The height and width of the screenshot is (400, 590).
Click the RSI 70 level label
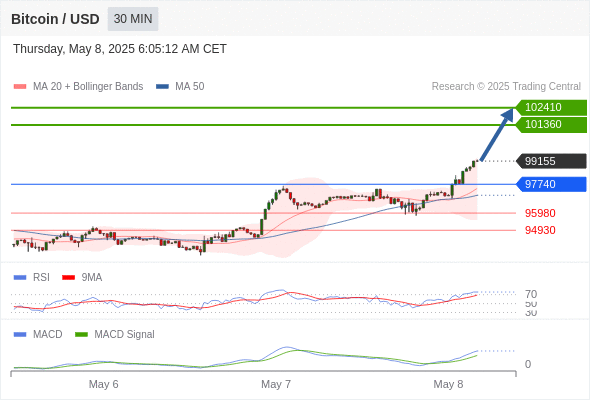tap(531, 294)
